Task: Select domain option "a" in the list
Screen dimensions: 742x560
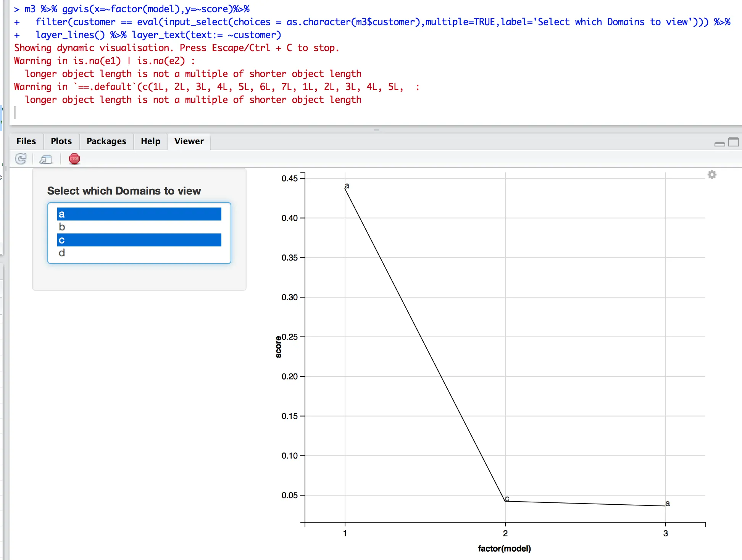Action: 139,214
